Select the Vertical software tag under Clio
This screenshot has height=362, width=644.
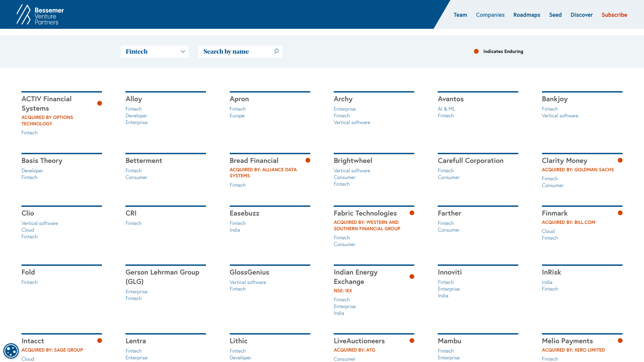pos(40,223)
